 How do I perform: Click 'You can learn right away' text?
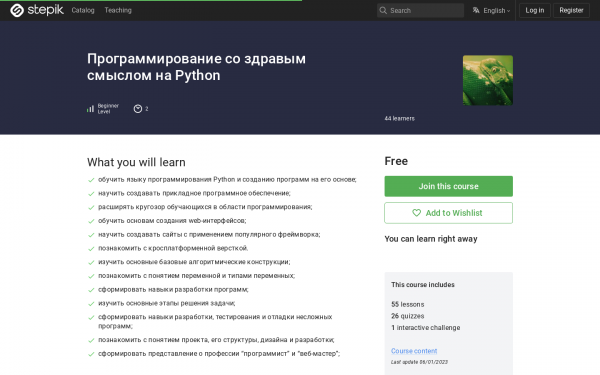[431, 239]
